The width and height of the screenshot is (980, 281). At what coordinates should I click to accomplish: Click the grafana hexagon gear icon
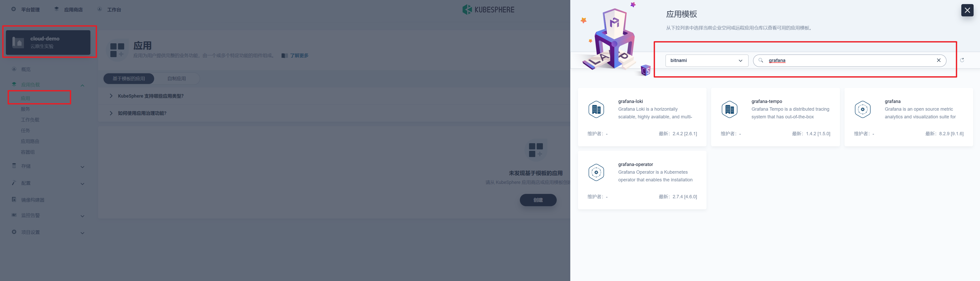(x=862, y=110)
